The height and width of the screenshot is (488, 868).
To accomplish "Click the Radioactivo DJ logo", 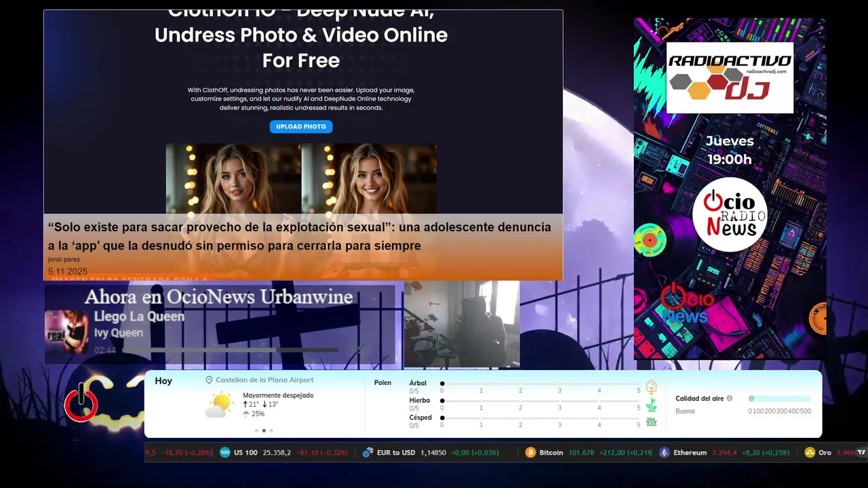I will pos(730,77).
